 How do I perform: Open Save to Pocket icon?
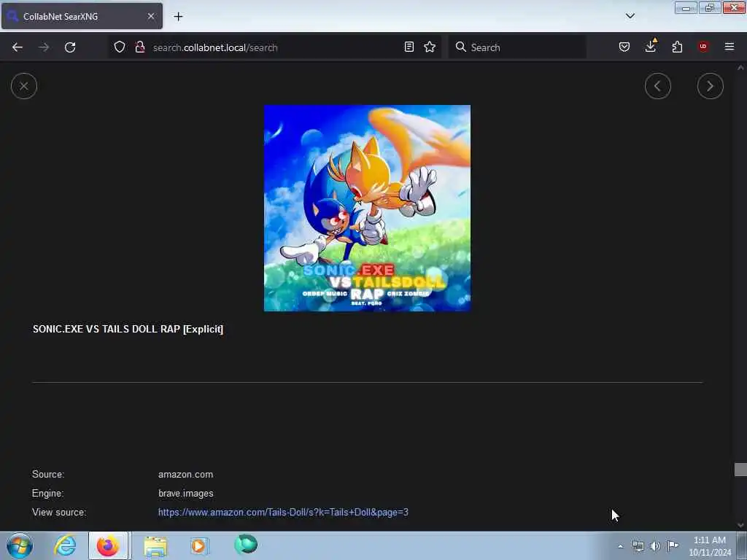[x=624, y=47]
